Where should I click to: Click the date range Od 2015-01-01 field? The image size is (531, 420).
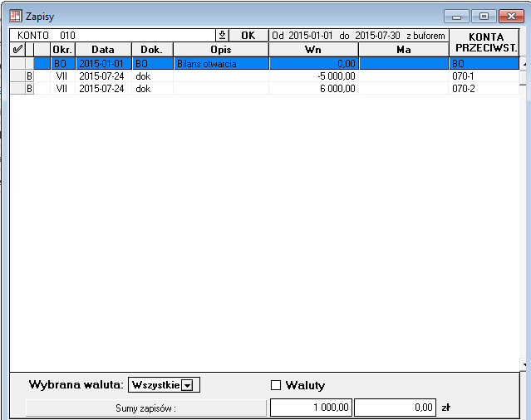359,35
